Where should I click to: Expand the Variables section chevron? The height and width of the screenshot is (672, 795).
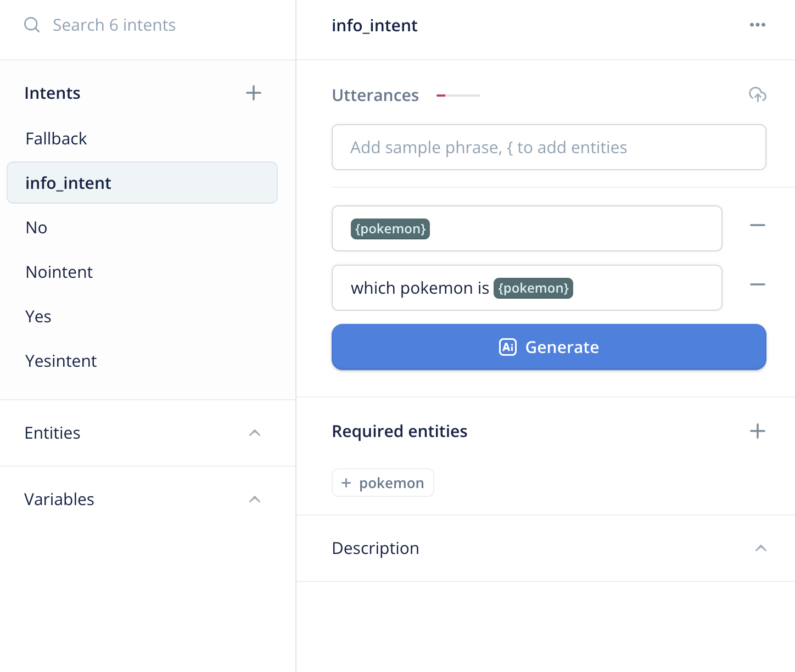click(x=254, y=500)
